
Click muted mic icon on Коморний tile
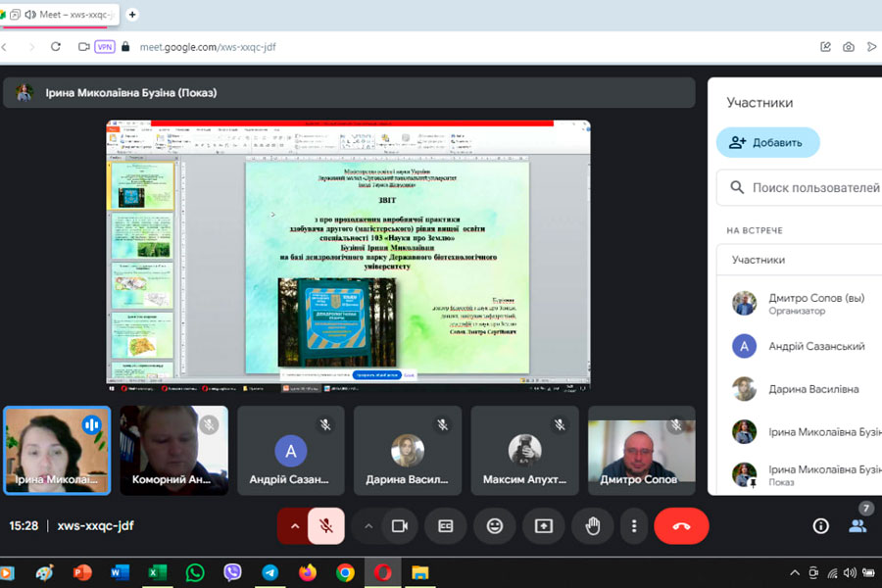209,424
